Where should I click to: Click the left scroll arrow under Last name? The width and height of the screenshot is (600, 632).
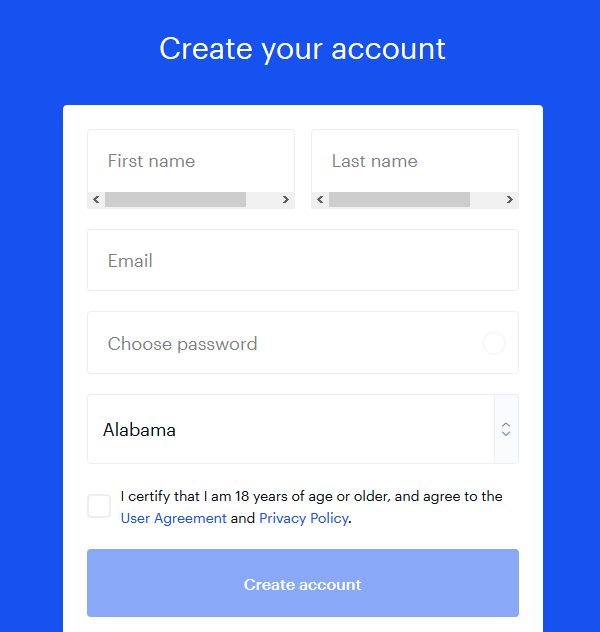[320, 200]
